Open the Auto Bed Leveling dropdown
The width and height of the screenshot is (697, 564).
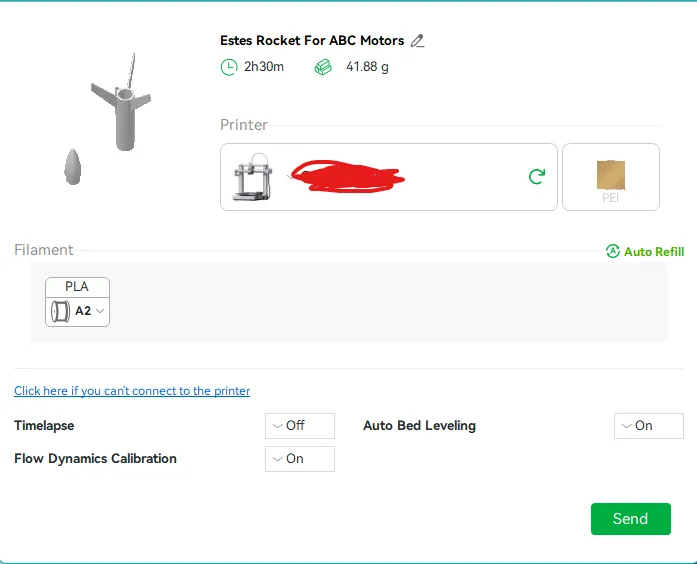tap(649, 426)
